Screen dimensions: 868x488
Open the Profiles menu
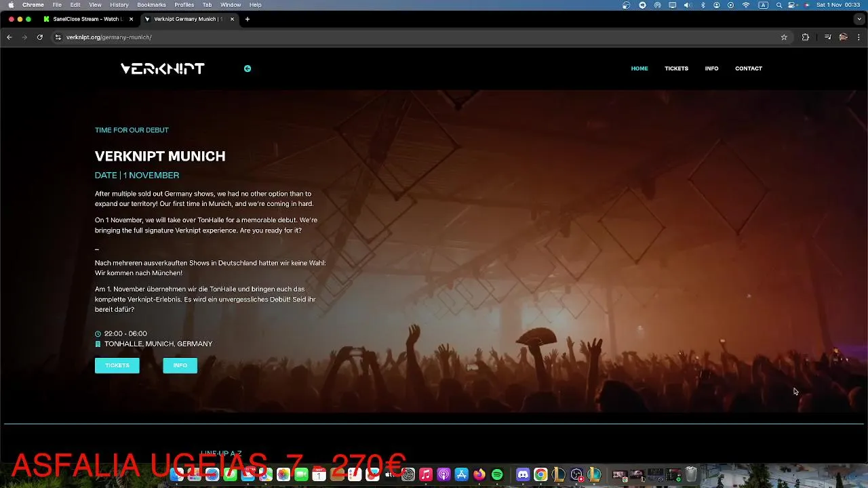(x=184, y=5)
